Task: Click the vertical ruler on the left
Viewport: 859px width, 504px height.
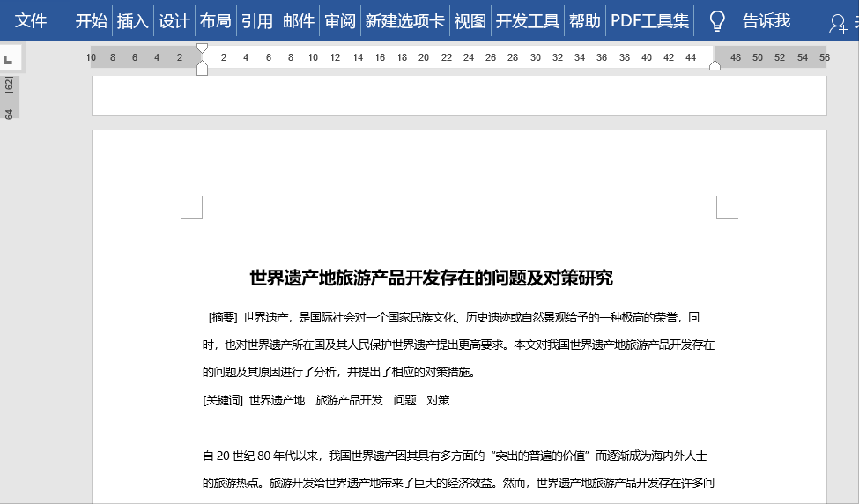Action: pos(9,98)
